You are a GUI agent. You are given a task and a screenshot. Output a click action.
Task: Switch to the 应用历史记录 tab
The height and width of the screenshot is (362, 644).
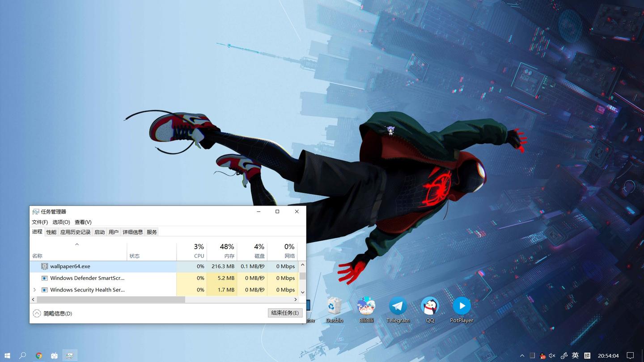tap(75, 232)
